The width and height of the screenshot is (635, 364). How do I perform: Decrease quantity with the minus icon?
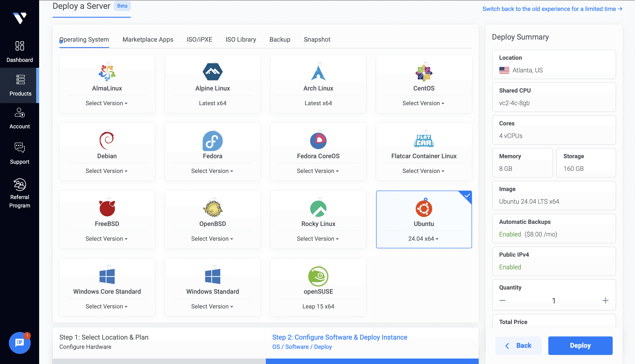tap(502, 300)
